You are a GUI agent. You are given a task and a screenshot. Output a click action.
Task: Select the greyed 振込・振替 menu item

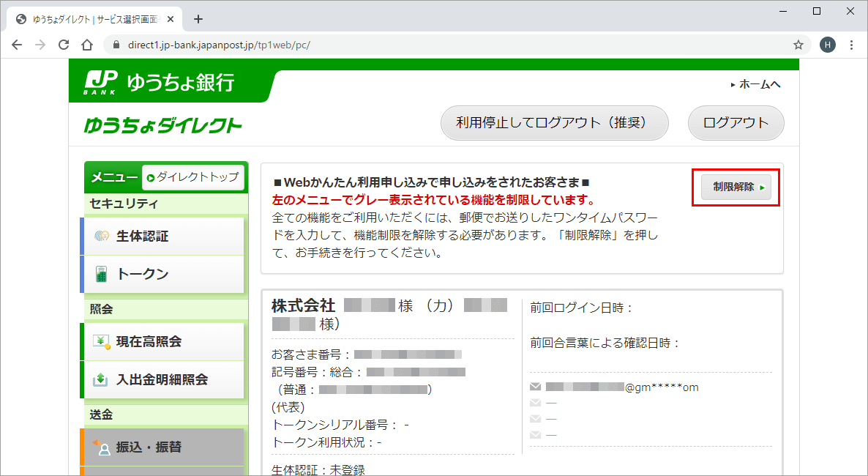pyautogui.click(x=162, y=447)
